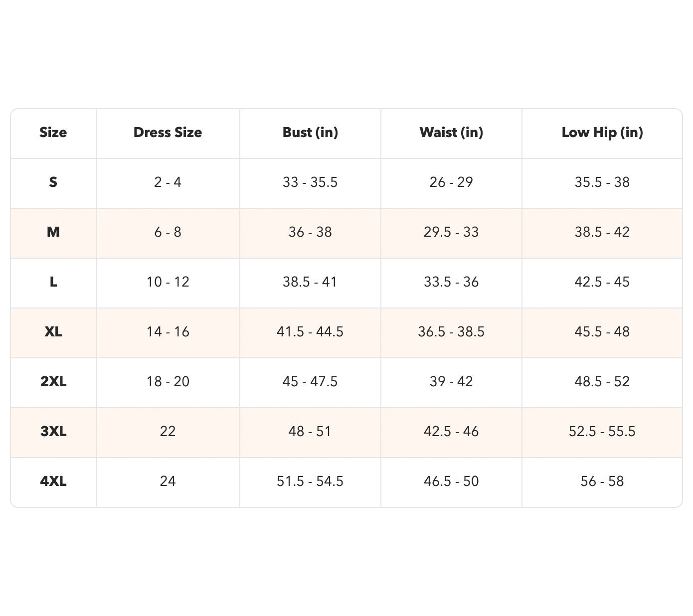Select low hip value 52.5 - 55.5
Screen dimensions: 693x616
(602, 432)
